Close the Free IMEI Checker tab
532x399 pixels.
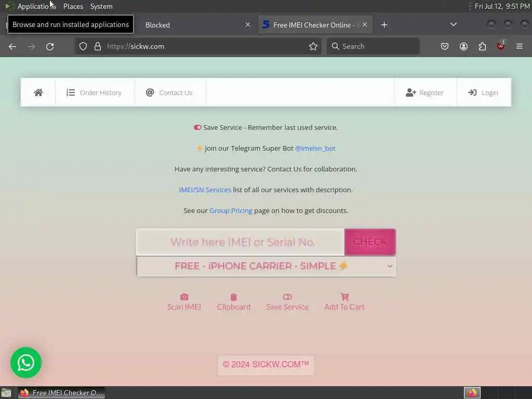(x=364, y=25)
